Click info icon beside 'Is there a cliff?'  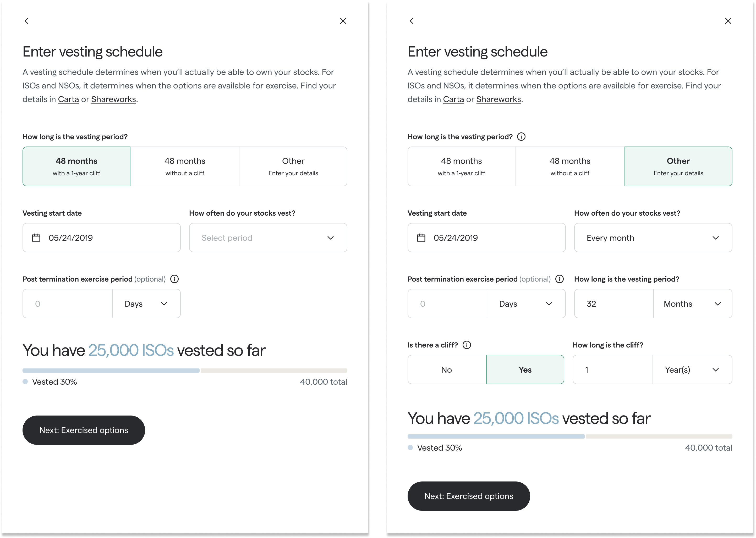(467, 345)
